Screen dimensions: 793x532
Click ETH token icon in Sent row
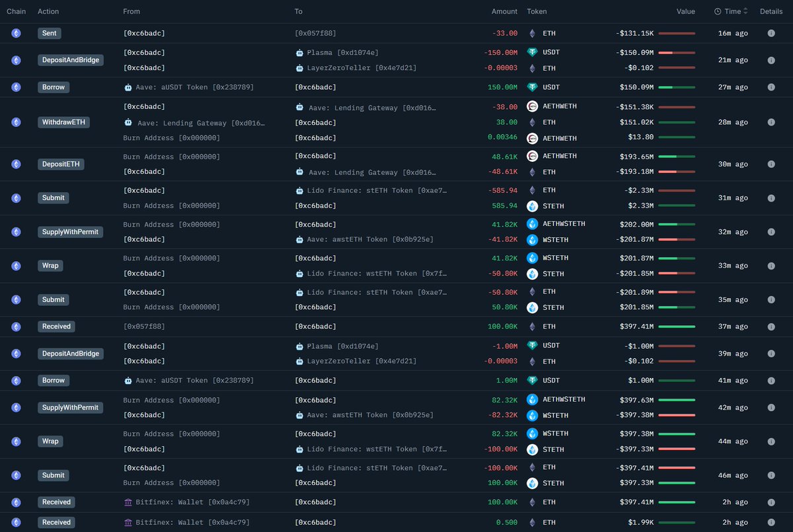533,33
